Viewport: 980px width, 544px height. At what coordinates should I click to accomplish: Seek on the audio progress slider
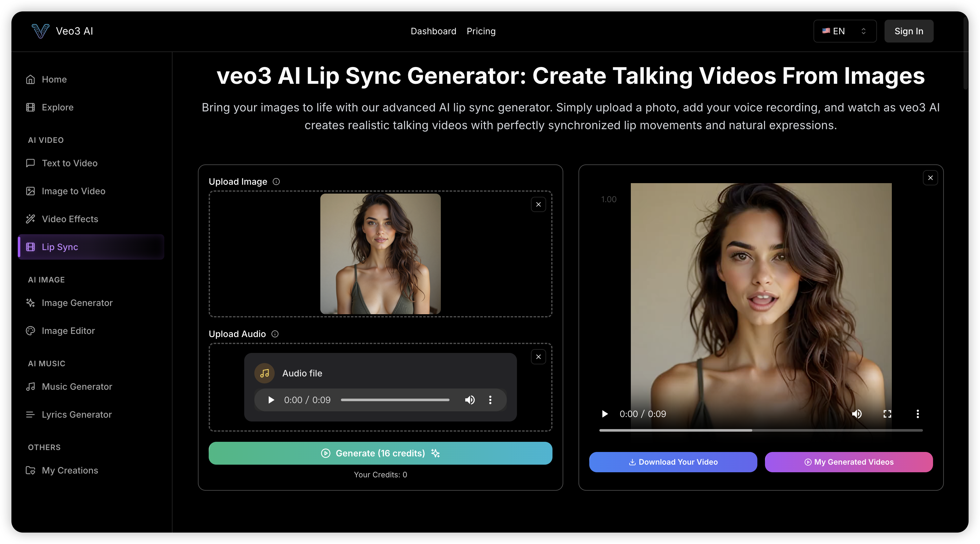point(395,400)
